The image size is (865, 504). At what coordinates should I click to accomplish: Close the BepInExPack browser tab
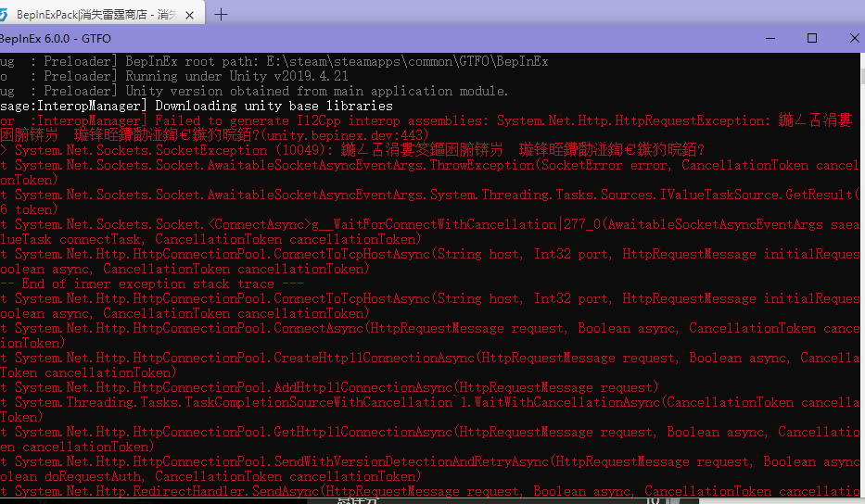click(190, 15)
